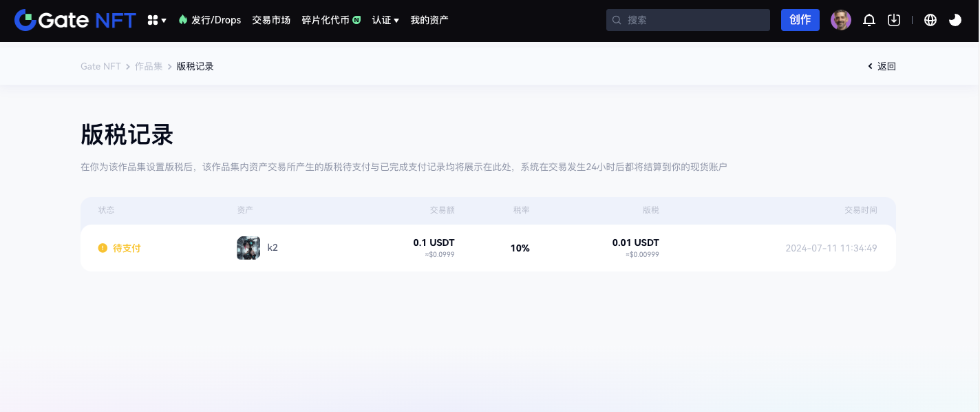980x412 pixels.
Task: Click the green N badge icon
Action: (356, 20)
